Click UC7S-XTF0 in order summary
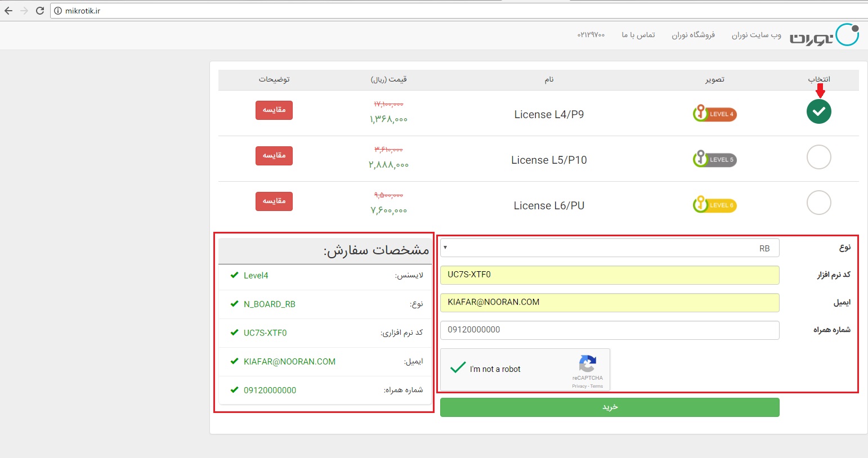The width and height of the screenshot is (868, 458). tap(265, 333)
